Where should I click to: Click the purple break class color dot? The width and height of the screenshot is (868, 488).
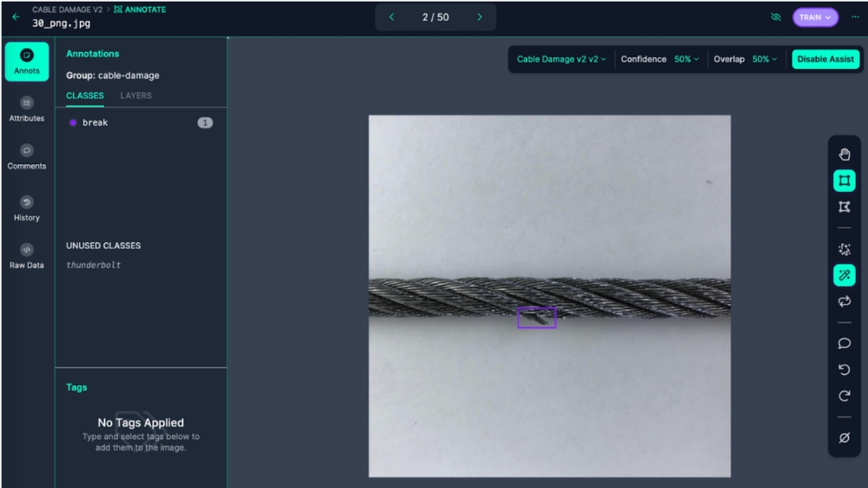tap(73, 123)
